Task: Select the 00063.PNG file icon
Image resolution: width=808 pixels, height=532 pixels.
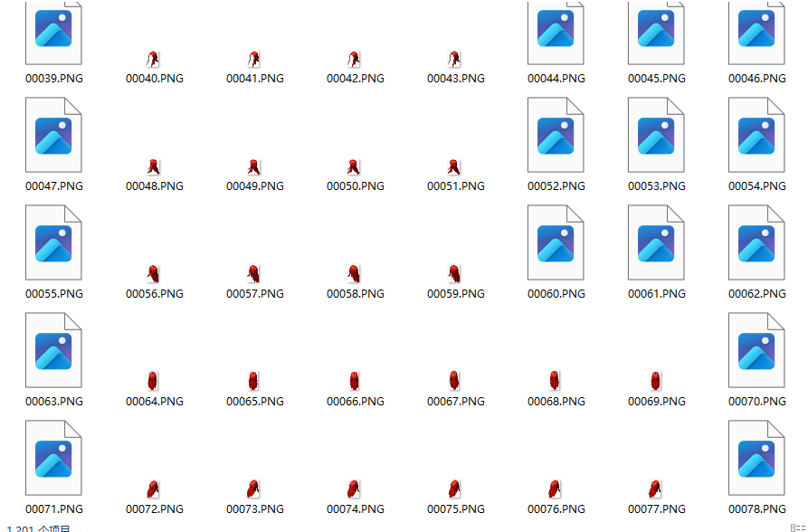Action: click(53, 350)
